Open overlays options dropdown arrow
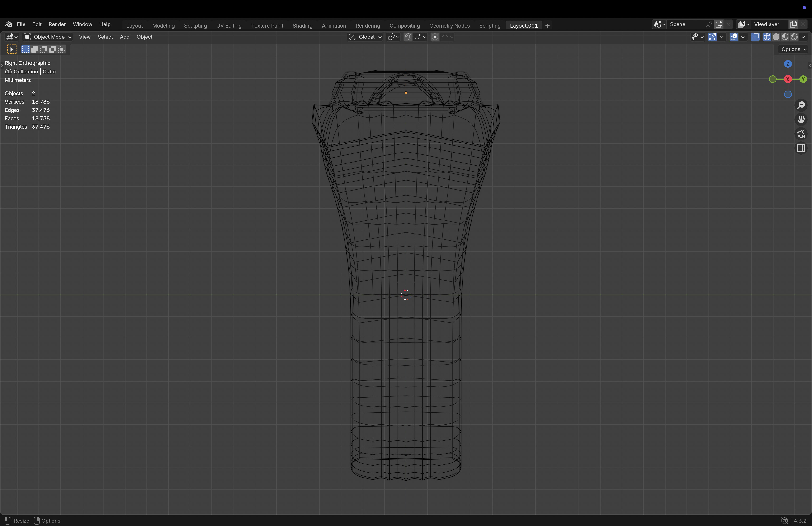This screenshot has height=526, width=812. [x=743, y=37]
